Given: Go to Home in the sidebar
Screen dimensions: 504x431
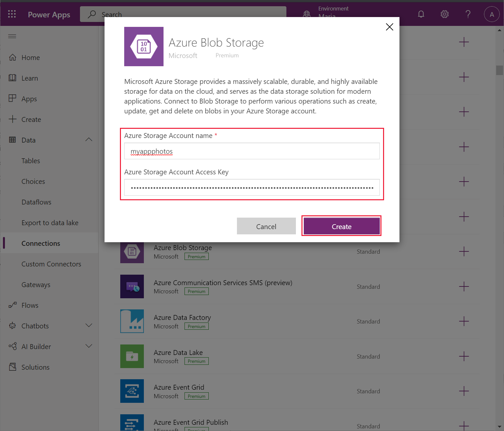Looking at the screenshot, I should [49, 58].
